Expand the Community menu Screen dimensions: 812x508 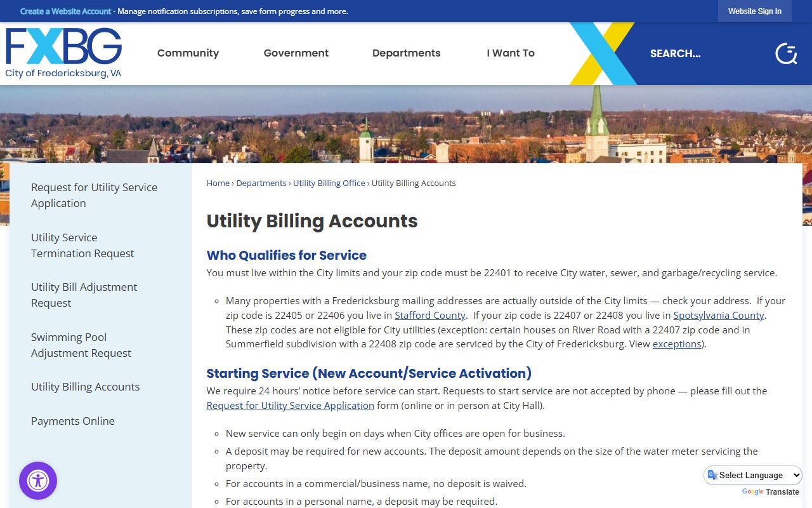[x=188, y=53]
